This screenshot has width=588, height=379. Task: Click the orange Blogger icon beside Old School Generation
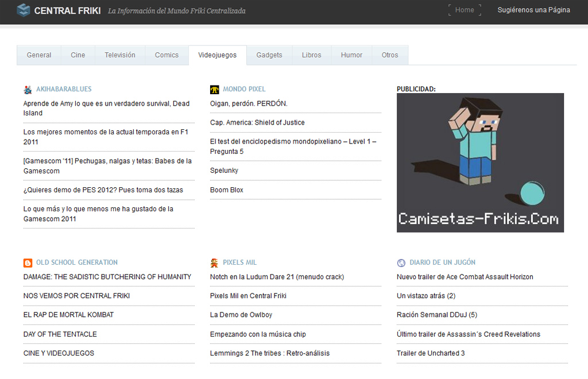(28, 263)
